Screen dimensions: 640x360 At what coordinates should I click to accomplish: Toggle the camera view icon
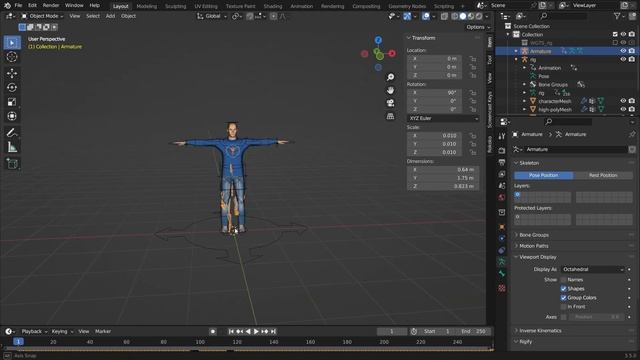click(391, 103)
